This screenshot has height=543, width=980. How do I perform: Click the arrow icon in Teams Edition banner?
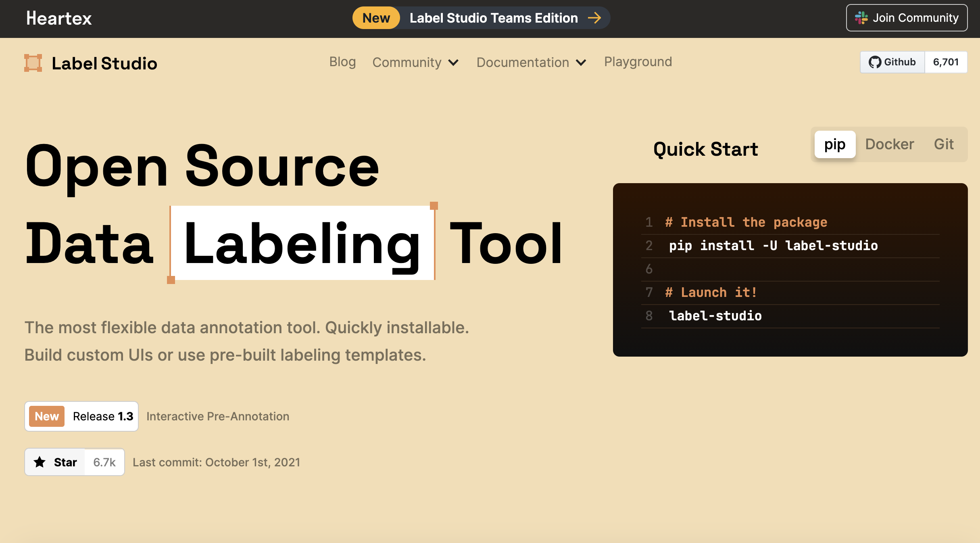[594, 18]
